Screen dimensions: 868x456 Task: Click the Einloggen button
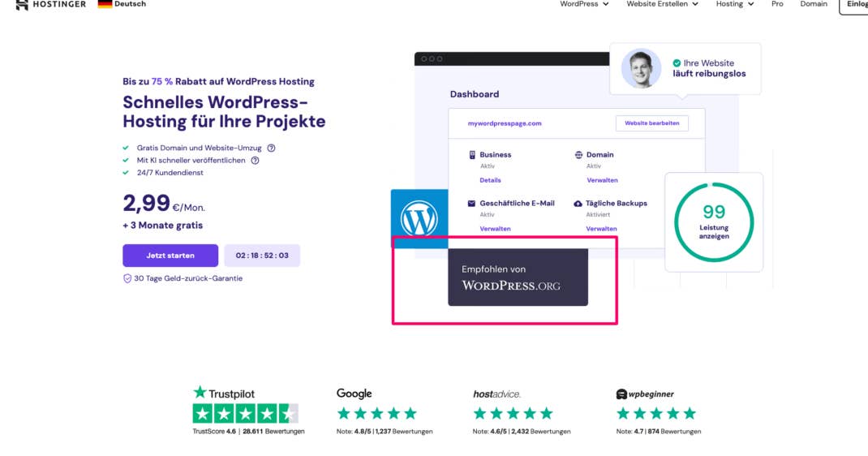pyautogui.click(x=854, y=5)
